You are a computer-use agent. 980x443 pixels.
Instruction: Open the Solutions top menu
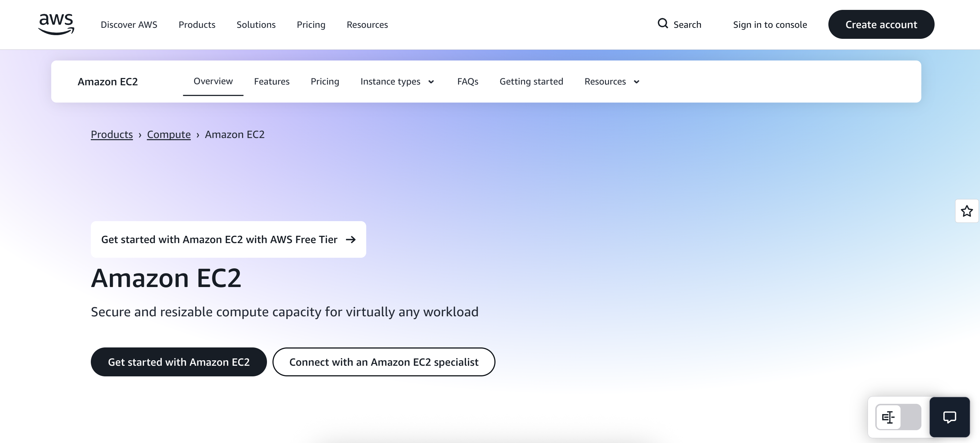(x=256, y=25)
